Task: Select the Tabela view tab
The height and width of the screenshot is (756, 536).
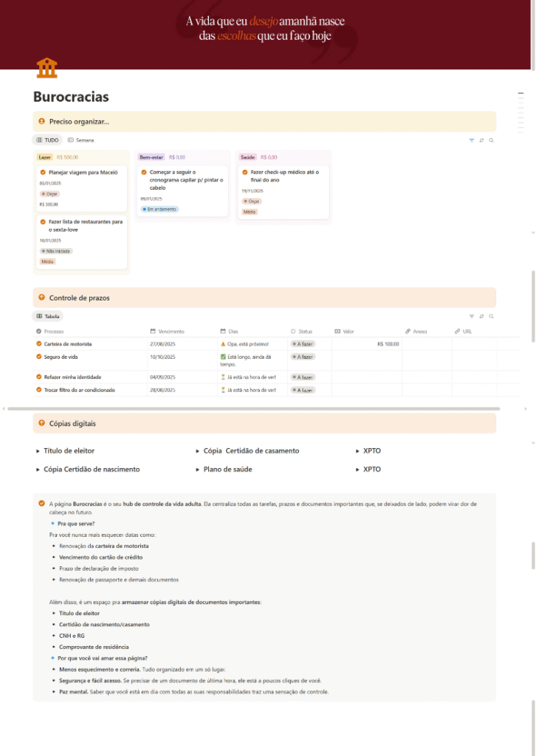Action: point(48,316)
